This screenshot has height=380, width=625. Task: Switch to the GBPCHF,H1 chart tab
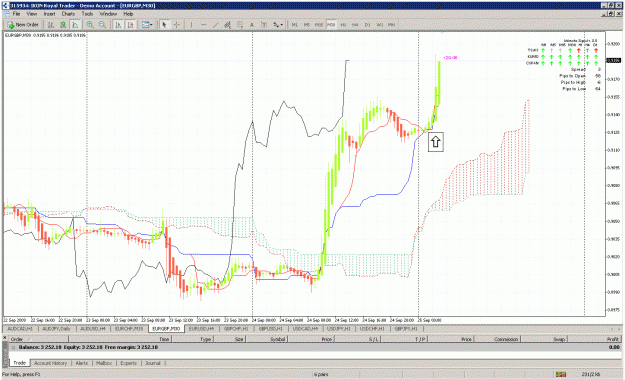[236, 329]
